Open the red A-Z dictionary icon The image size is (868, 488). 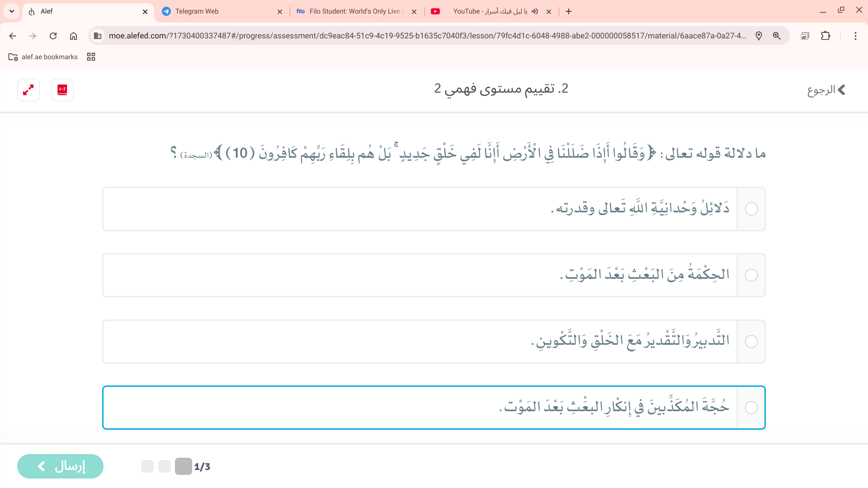(62, 90)
